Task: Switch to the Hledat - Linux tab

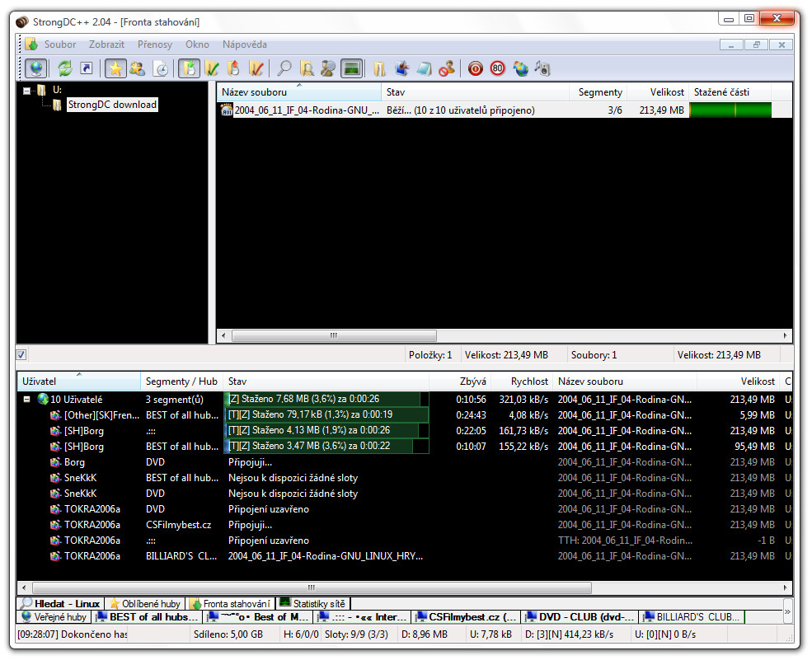Action: click(x=60, y=604)
